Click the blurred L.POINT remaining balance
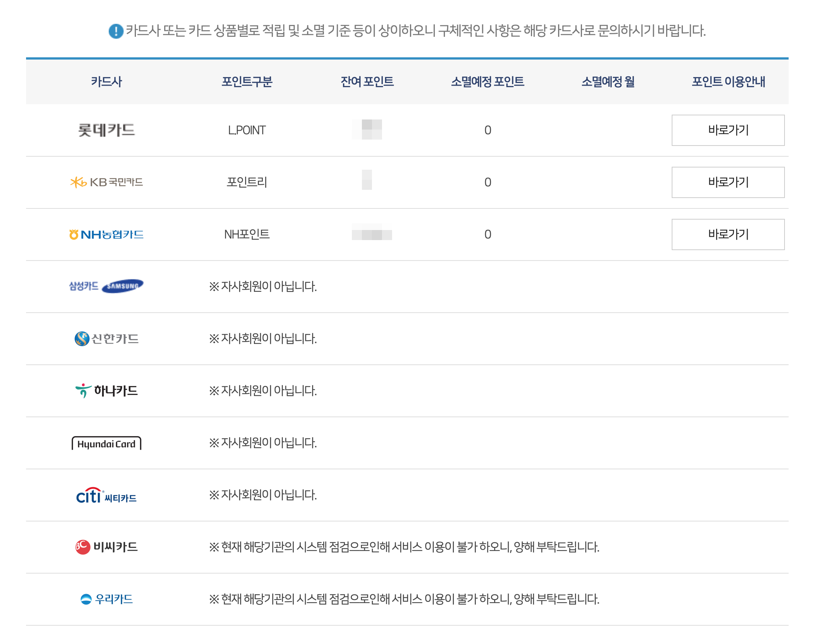 [367, 130]
